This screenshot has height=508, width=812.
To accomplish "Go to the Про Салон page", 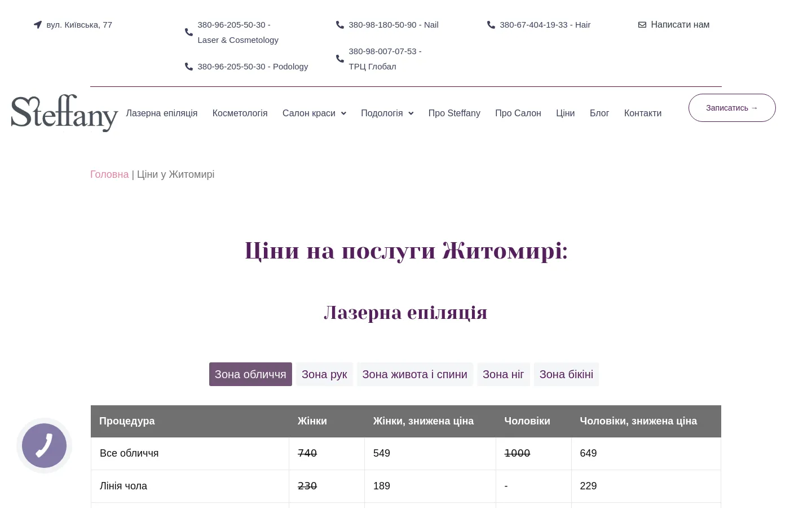I will (x=518, y=113).
